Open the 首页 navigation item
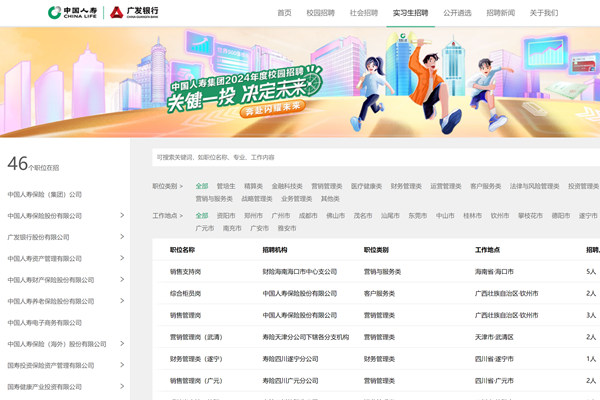The height and width of the screenshot is (400, 600). point(284,13)
